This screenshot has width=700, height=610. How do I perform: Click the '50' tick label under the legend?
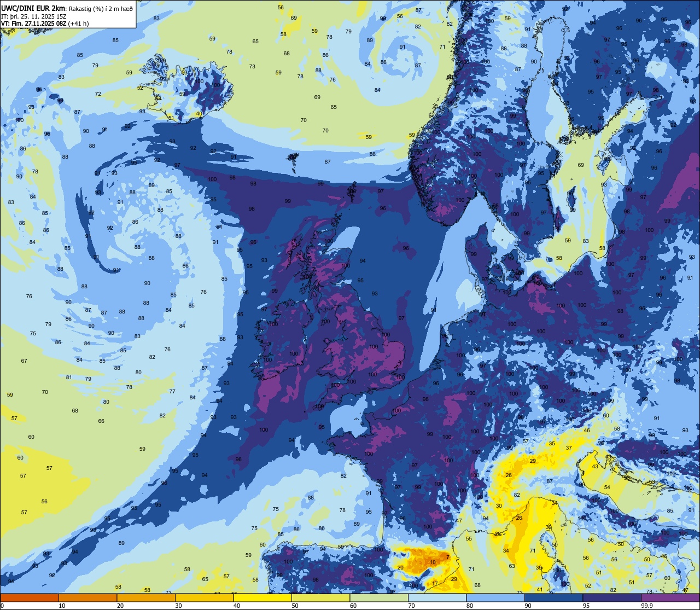pyautogui.click(x=295, y=606)
